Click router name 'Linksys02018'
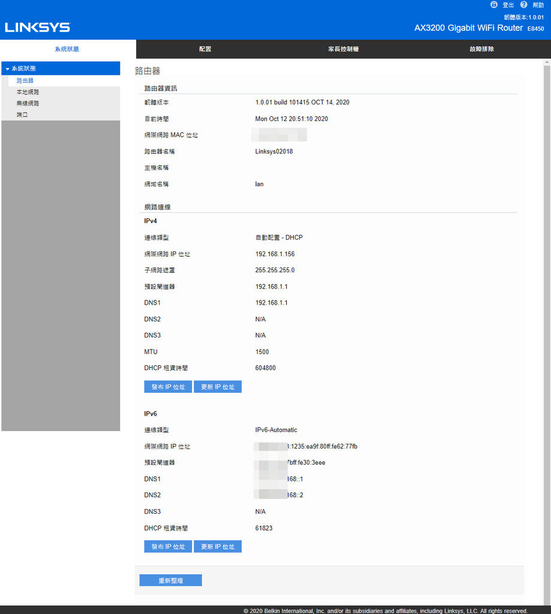Image resolution: width=551 pixels, height=614 pixels. coord(274,152)
